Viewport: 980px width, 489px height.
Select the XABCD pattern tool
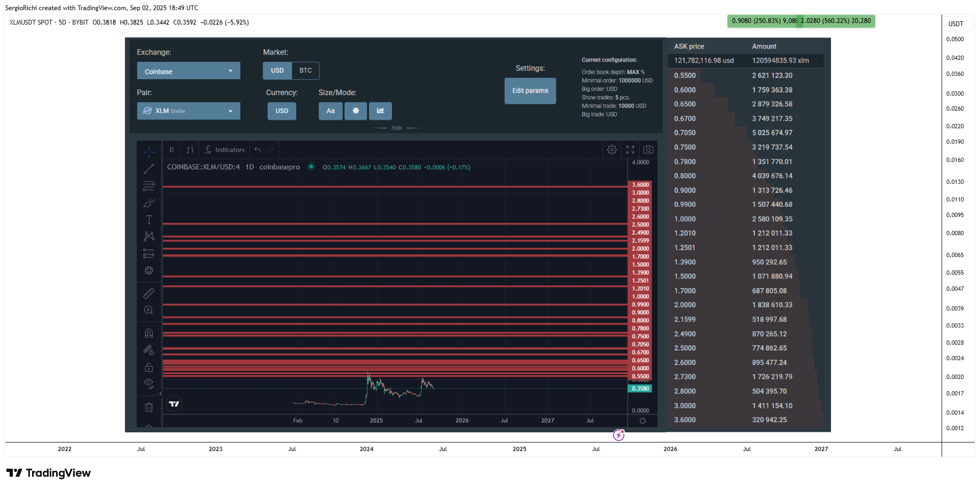[149, 236]
